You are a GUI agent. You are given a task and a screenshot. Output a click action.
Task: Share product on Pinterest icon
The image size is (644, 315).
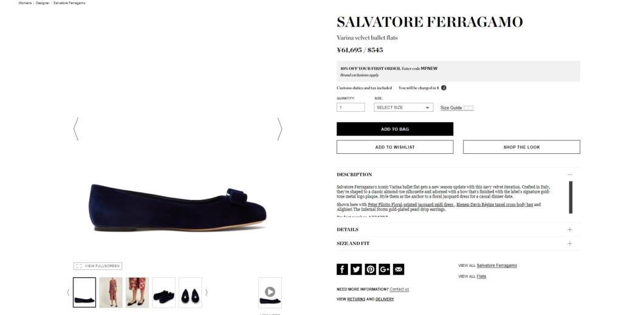(371, 269)
